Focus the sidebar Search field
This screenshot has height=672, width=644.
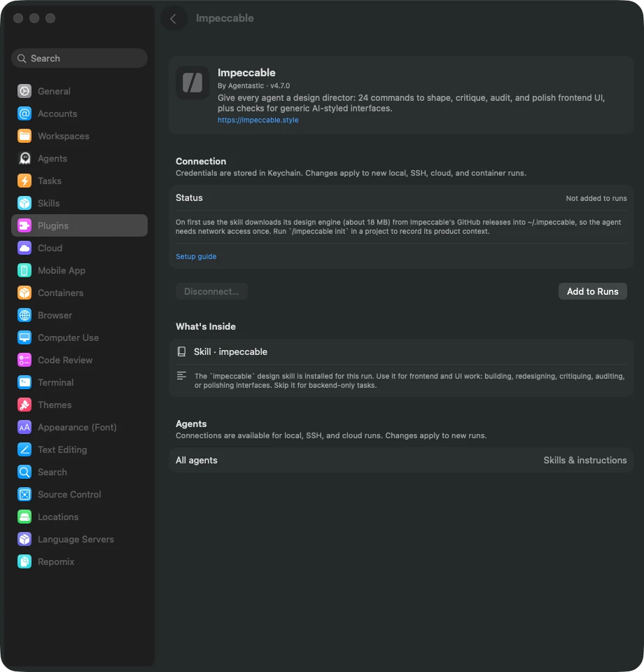[79, 58]
